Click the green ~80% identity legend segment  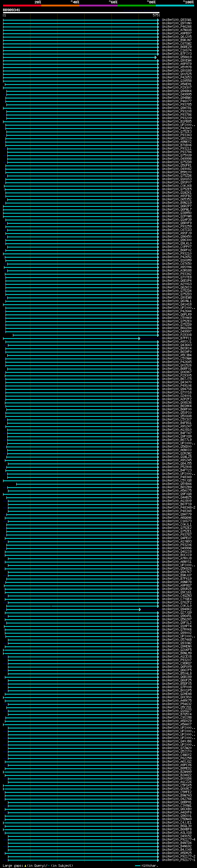pos(137,6)
